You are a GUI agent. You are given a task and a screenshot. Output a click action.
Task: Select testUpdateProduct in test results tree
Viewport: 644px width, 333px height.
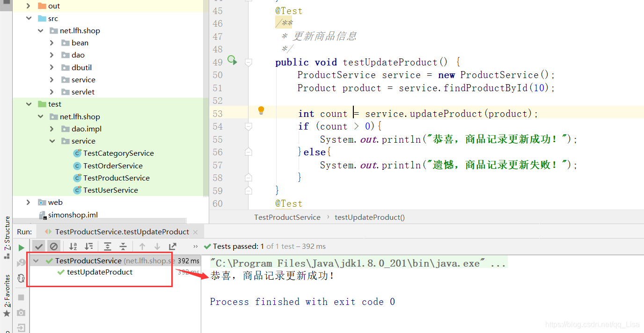coord(100,272)
